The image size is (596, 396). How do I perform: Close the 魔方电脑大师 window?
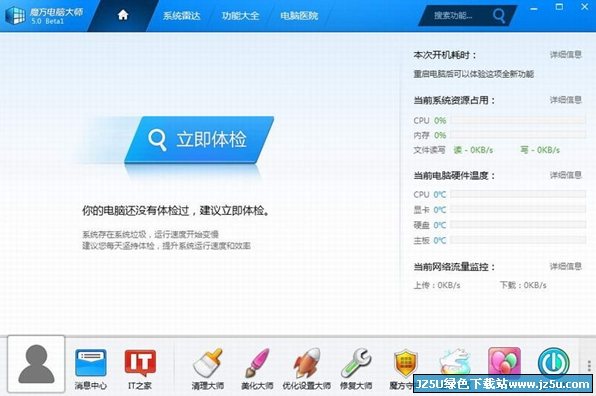click(x=585, y=7)
